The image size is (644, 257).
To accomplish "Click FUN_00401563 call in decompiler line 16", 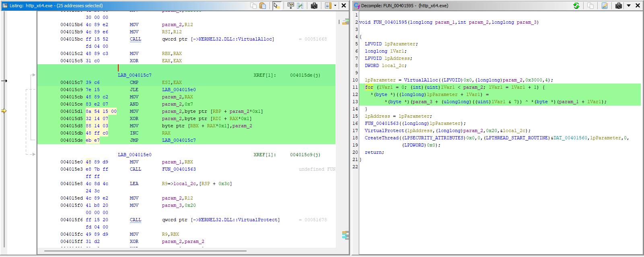I will 382,123.
